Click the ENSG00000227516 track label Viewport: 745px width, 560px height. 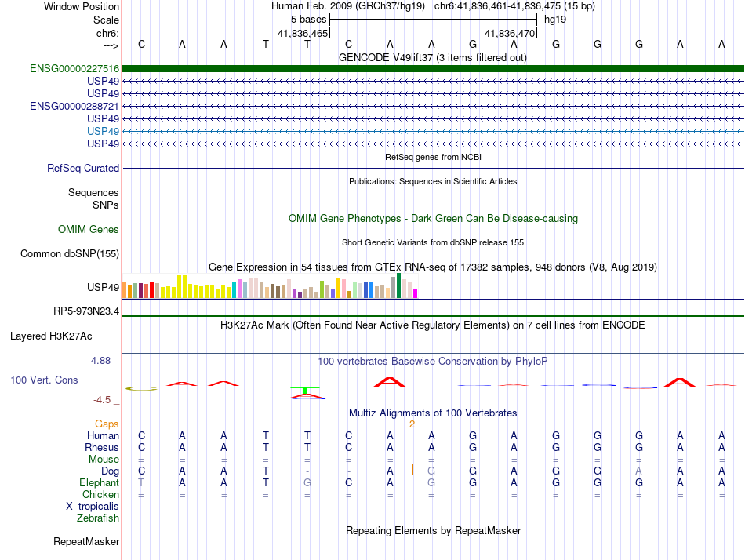pyautogui.click(x=74, y=68)
